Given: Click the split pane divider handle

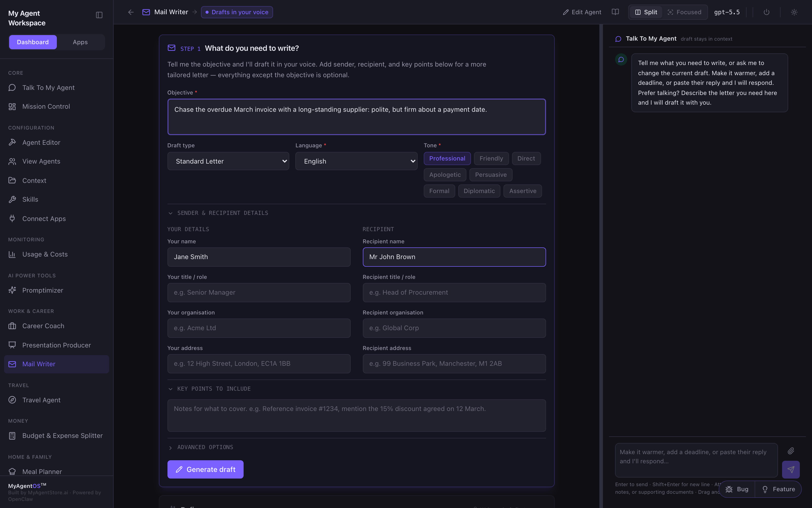Looking at the screenshot, I should point(601,266).
